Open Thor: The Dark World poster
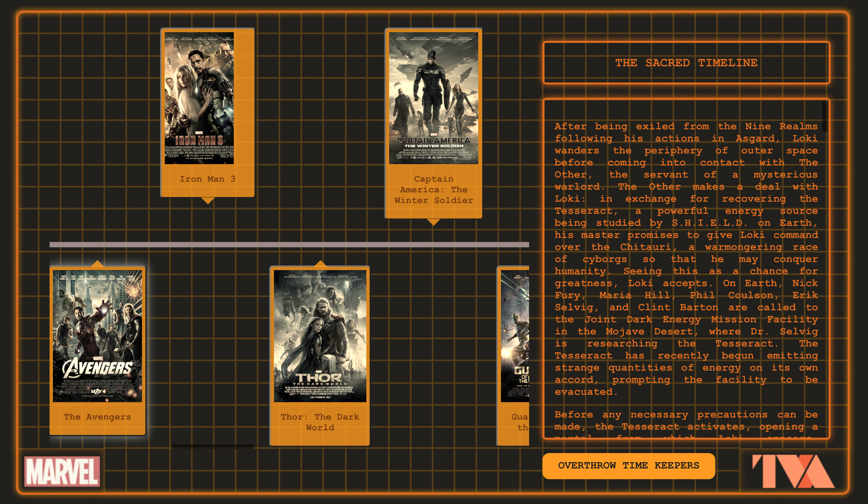 (320, 336)
